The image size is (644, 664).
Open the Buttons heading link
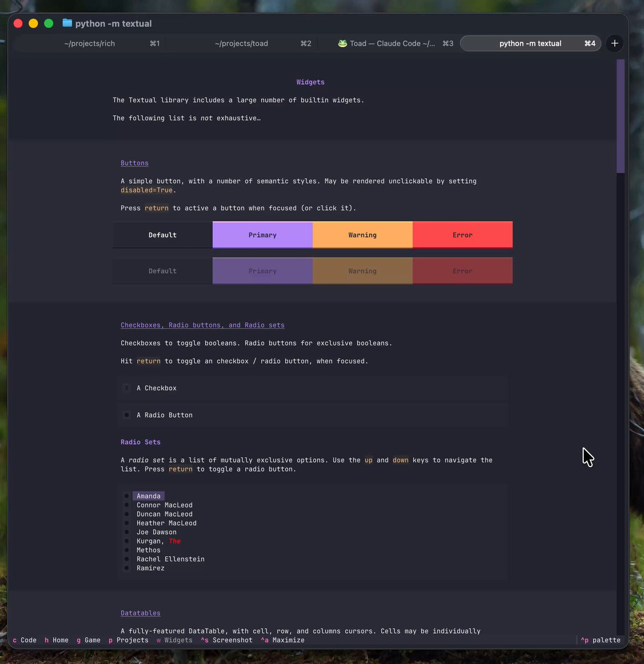(134, 163)
